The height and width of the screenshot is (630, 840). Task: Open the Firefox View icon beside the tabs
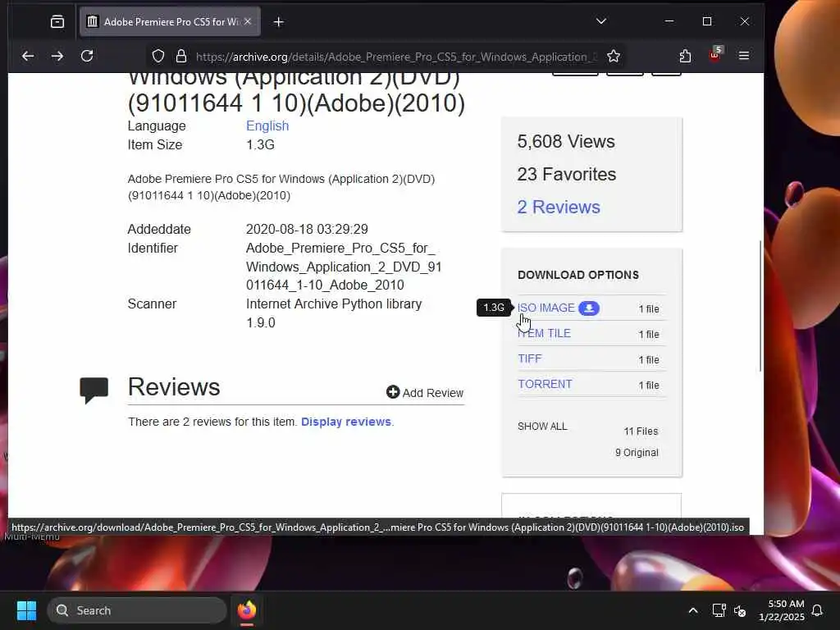tap(57, 21)
